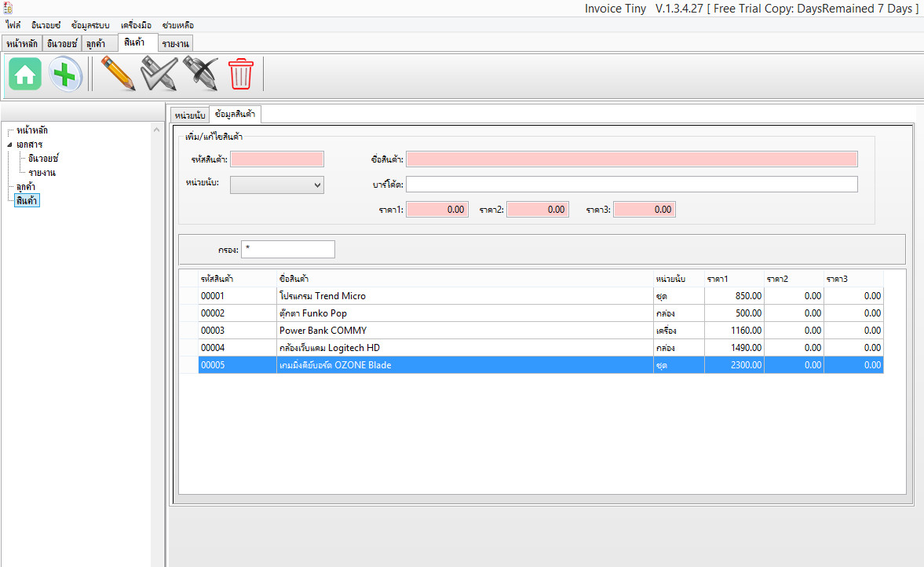924x567 pixels.
Task: Click the red trash Delete icon
Action: point(241,75)
